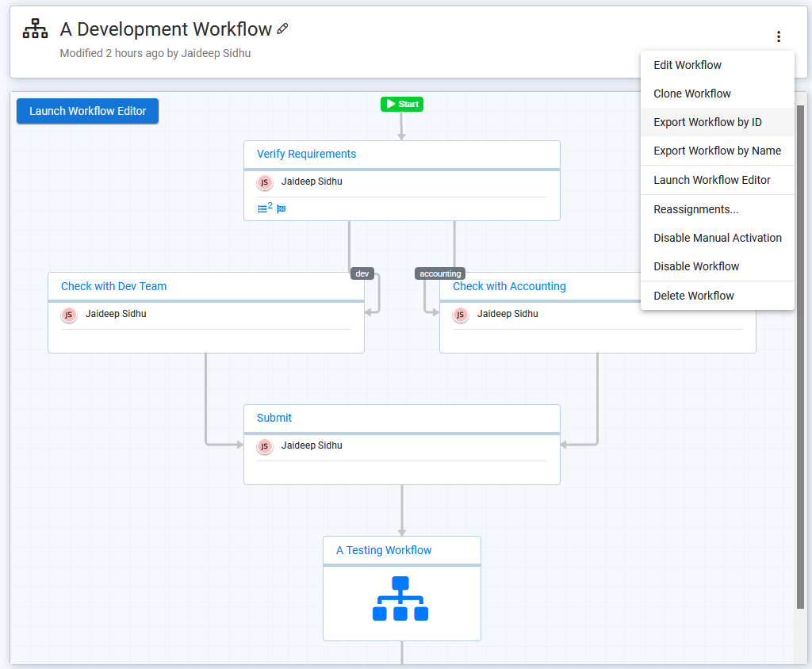The image size is (812, 669).
Task: Click the Modified 2 hours ago text
Action: 155,53
